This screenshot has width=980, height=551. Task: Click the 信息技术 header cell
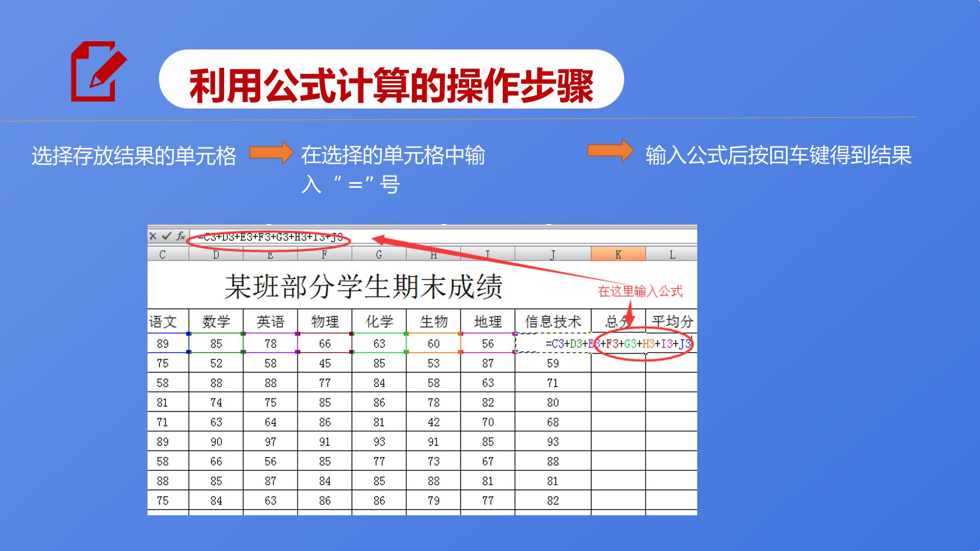point(553,321)
